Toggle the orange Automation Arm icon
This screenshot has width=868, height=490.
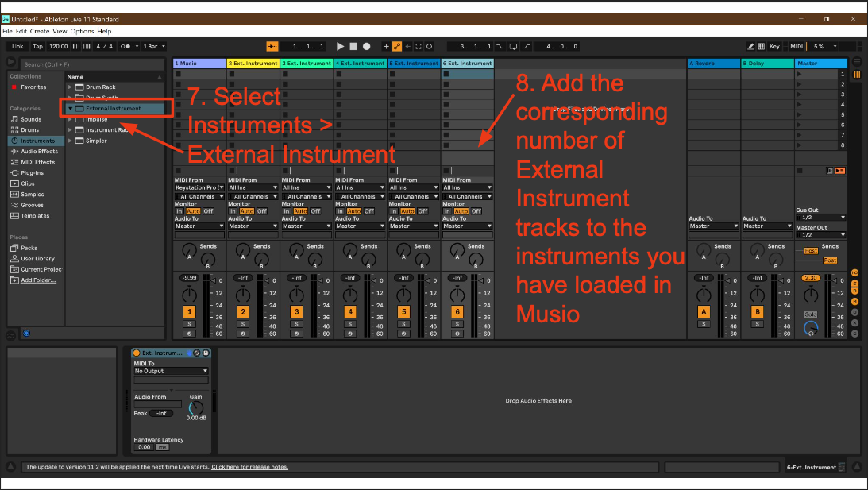click(397, 47)
